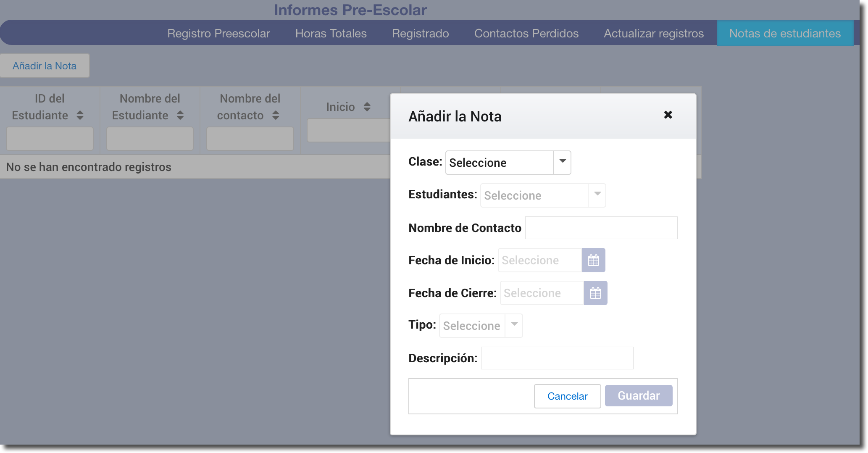This screenshot has height=453, width=868.
Task: Go to Contactos Perdidos tab
Action: point(526,34)
